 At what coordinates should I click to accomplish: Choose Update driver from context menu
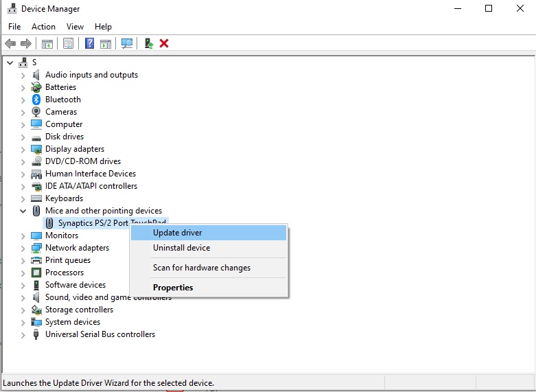click(x=177, y=233)
